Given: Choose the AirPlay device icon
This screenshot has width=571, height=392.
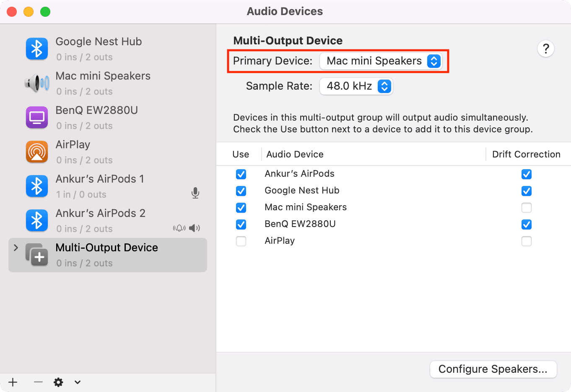Looking at the screenshot, I should (x=37, y=152).
